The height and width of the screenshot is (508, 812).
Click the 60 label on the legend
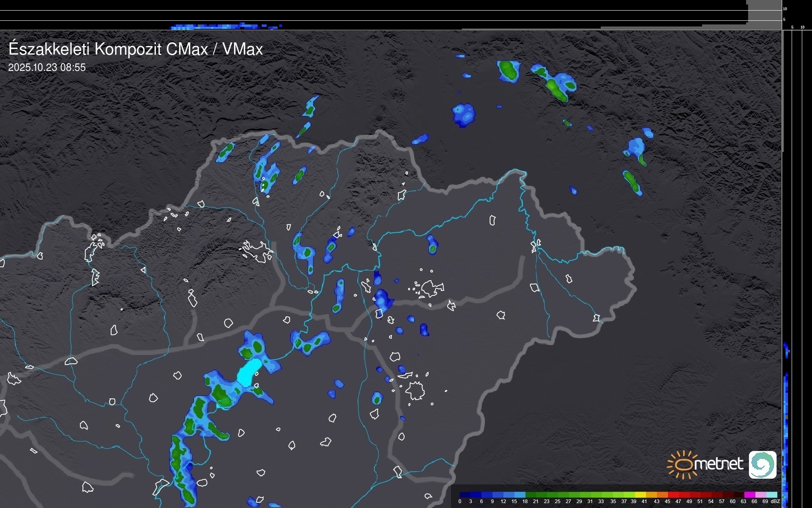tap(733, 501)
